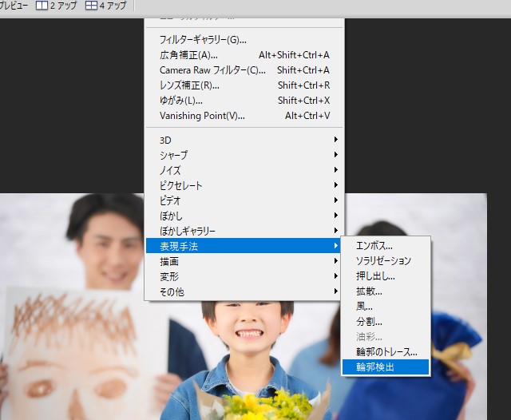511x420 pixels.
Task: Apply the ソラリゼーション filter
Action: (386, 260)
